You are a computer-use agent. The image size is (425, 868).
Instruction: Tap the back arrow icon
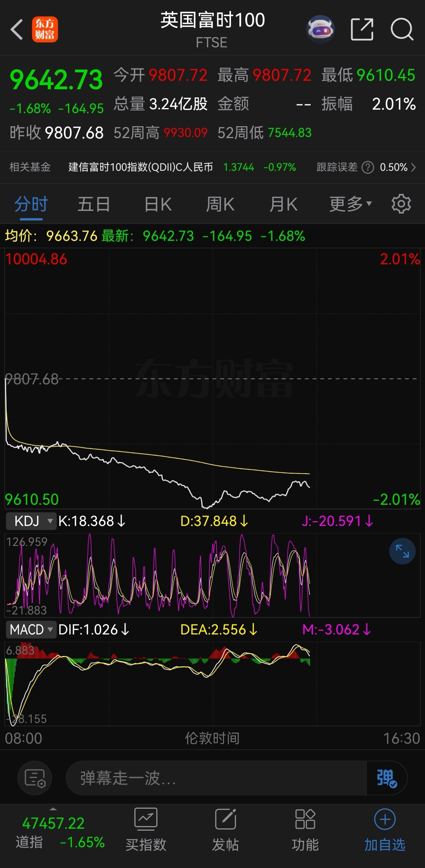[x=17, y=29]
